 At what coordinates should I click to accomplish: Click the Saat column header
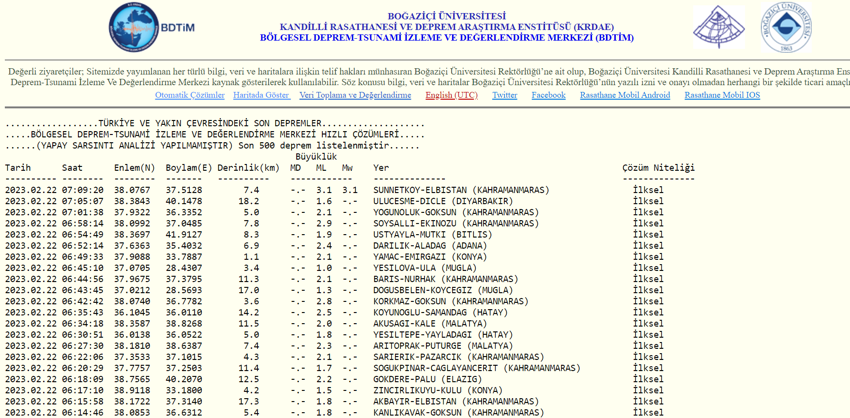tap(73, 168)
